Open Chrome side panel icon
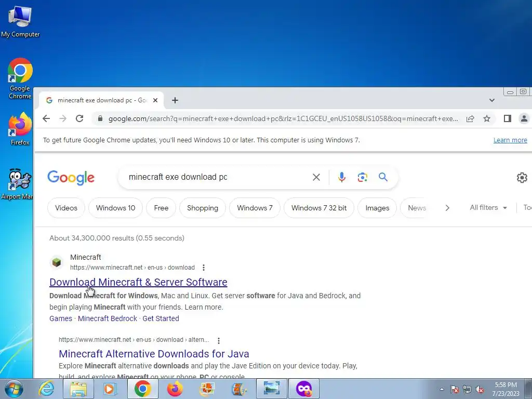 [x=507, y=118]
